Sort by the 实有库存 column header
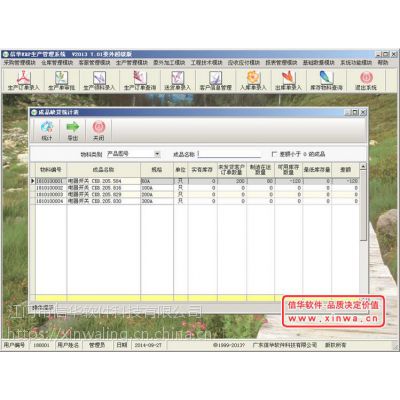 pyautogui.click(x=202, y=170)
